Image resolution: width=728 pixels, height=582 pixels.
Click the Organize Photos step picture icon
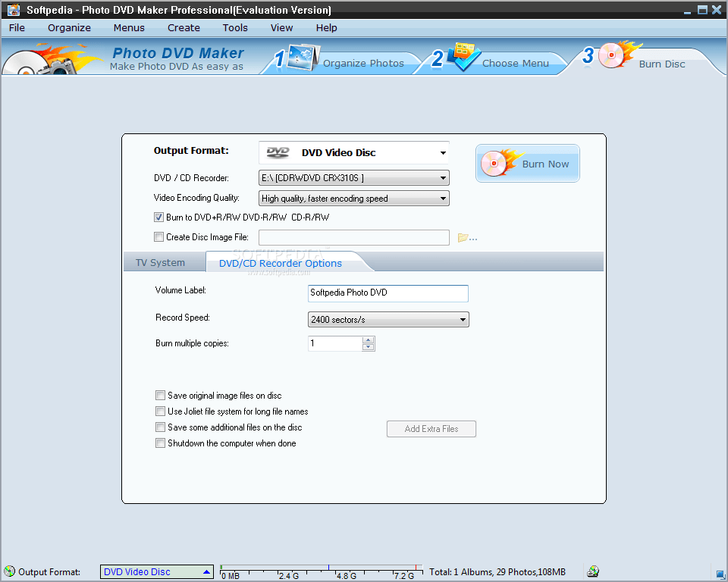(x=303, y=58)
